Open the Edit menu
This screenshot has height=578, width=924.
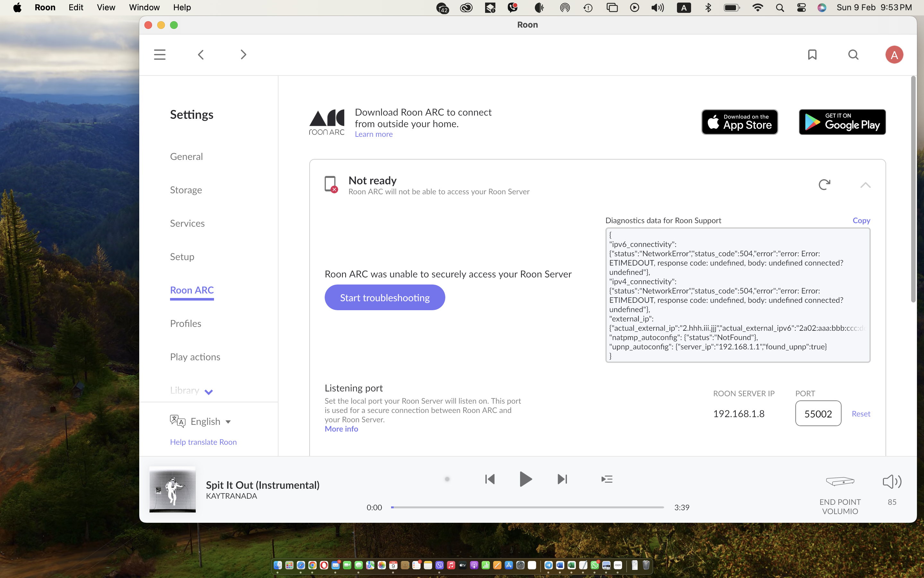pos(76,8)
